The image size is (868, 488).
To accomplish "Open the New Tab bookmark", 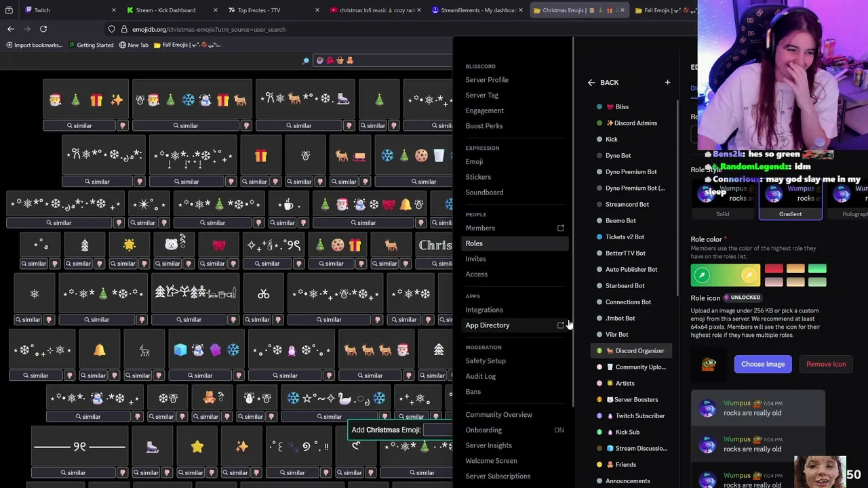I will pyautogui.click(x=134, y=45).
